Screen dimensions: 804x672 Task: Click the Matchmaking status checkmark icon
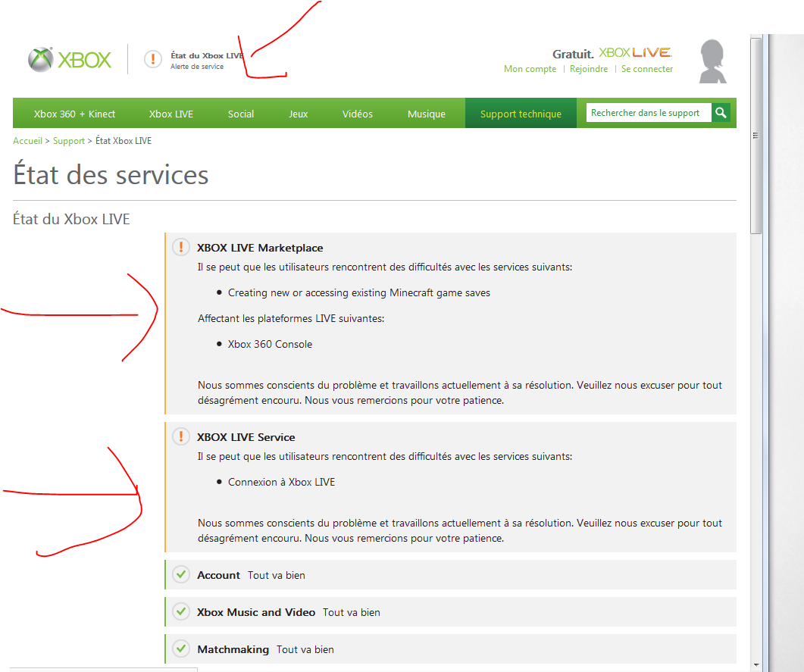pos(181,649)
